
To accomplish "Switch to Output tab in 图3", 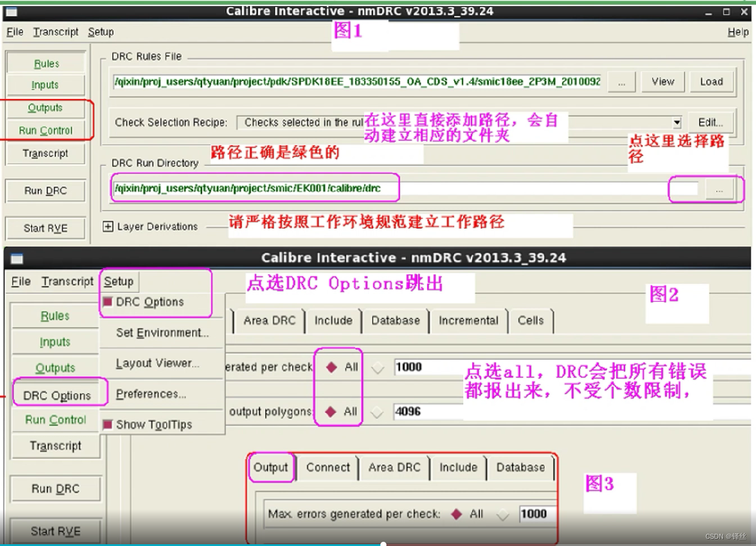I will 271,467.
